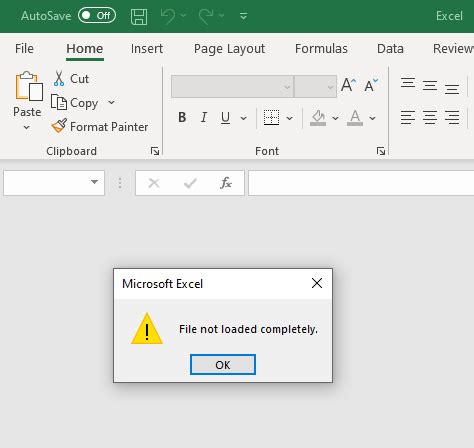Click the Cut scissors button

[71, 79]
